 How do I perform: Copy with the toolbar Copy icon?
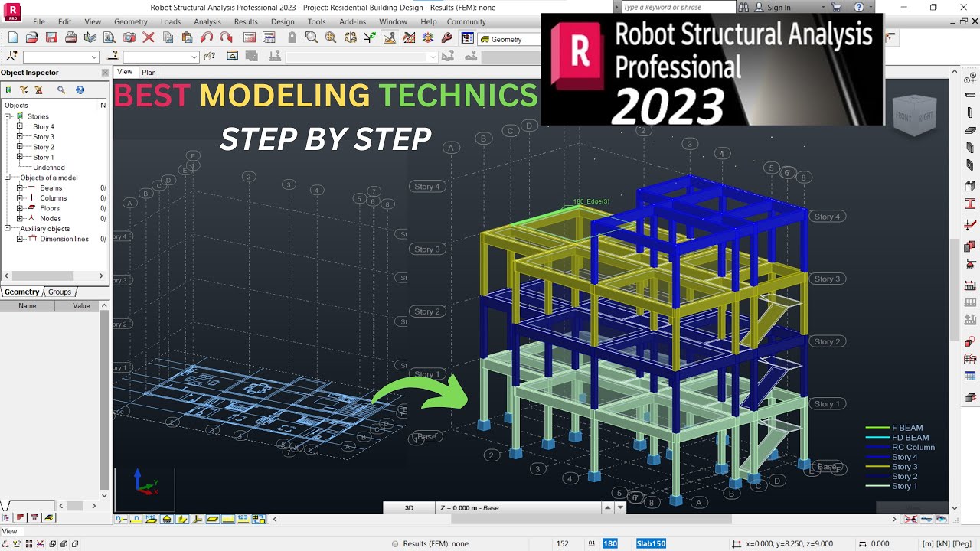coord(168,37)
